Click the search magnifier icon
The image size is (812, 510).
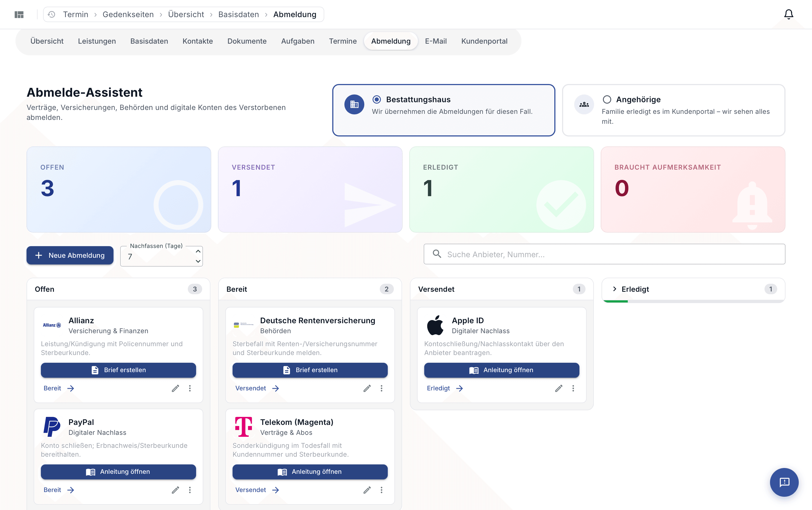pyautogui.click(x=437, y=254)
